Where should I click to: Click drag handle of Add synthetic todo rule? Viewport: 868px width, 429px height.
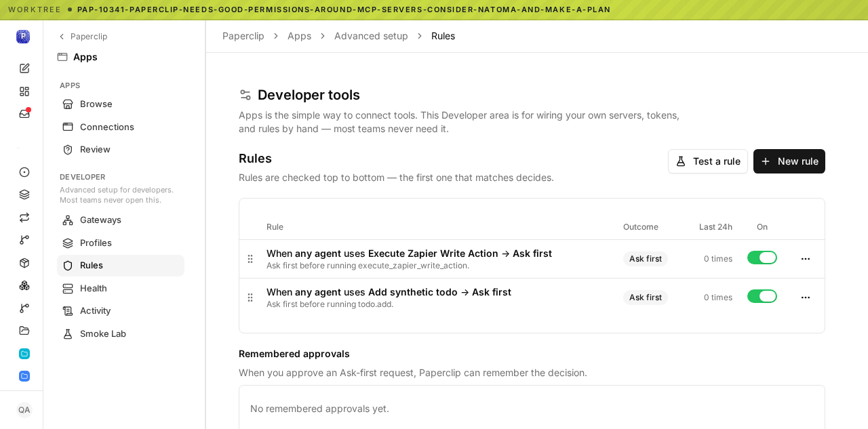(x=250, y=298)
